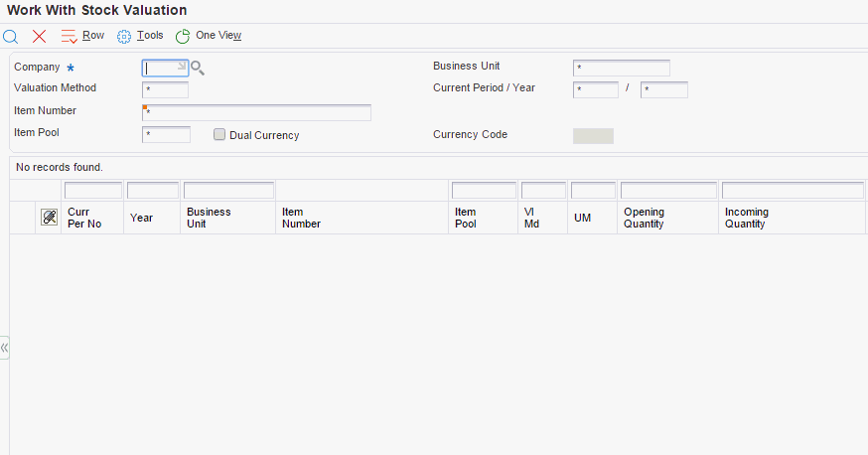Viewport: 868px width, 455px height.
Task: Collapse the left side panel handle
Action: click(4, 348)
